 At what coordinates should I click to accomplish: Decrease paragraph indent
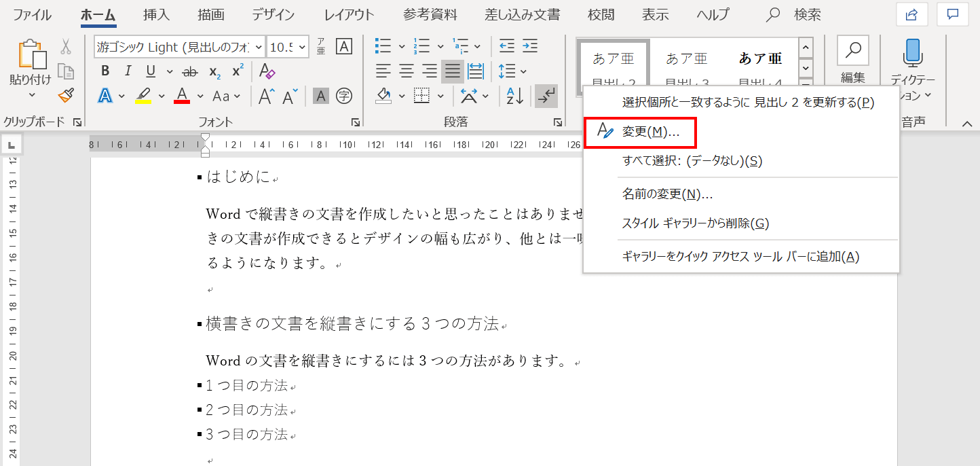(507, 46)
